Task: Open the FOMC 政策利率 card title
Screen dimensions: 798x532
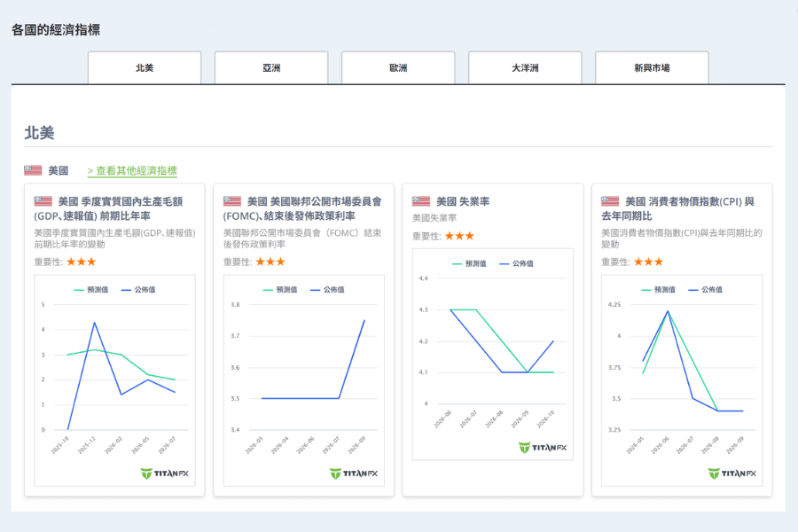Action: pyautogui.click(x=302, y=208)
